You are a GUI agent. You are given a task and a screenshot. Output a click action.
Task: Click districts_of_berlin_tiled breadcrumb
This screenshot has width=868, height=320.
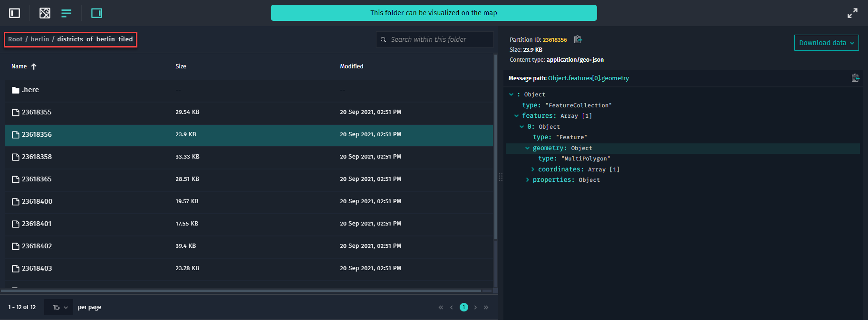95,39
